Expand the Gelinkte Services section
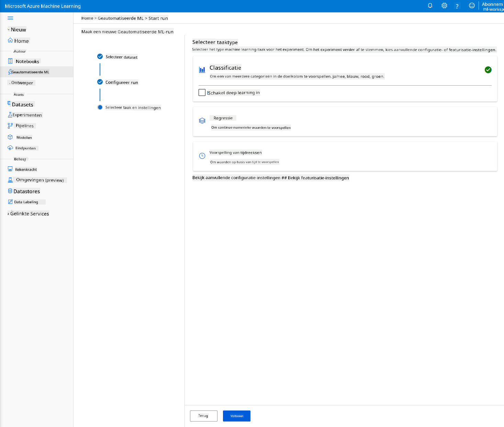The height and width of the screenshot is (427, 504). point(28,213)
